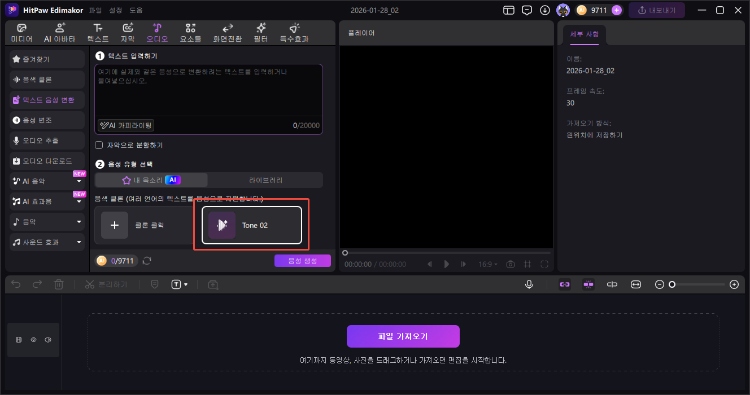Open the Filters (필터) tab

[x=261, y=33]
